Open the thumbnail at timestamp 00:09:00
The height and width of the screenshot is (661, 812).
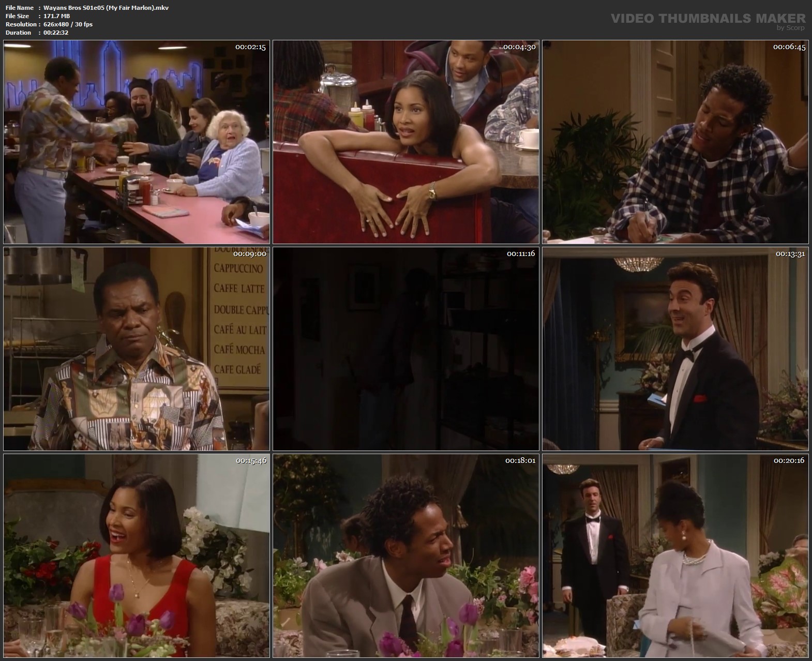click(x=137, y=349)
